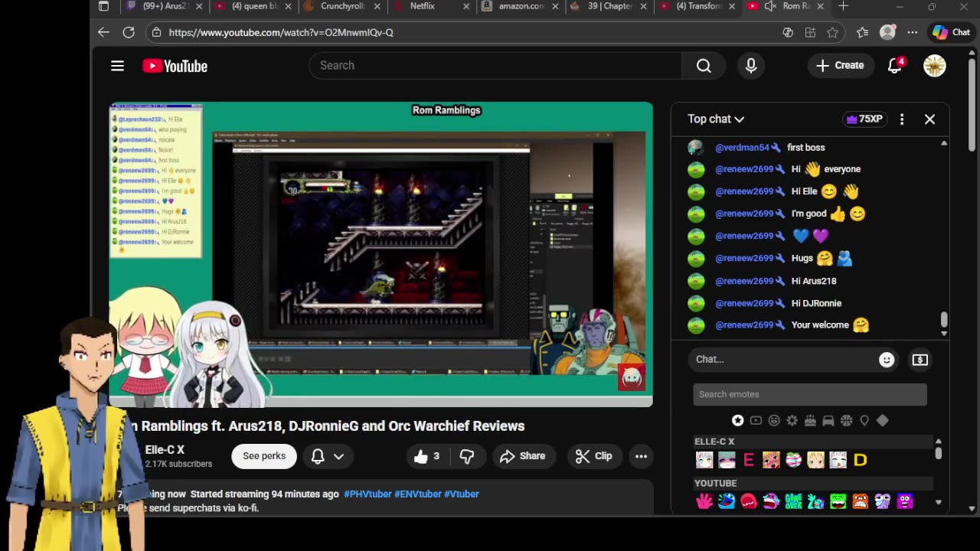
Task: Click the Create button
Action: (x=840, y=66)
